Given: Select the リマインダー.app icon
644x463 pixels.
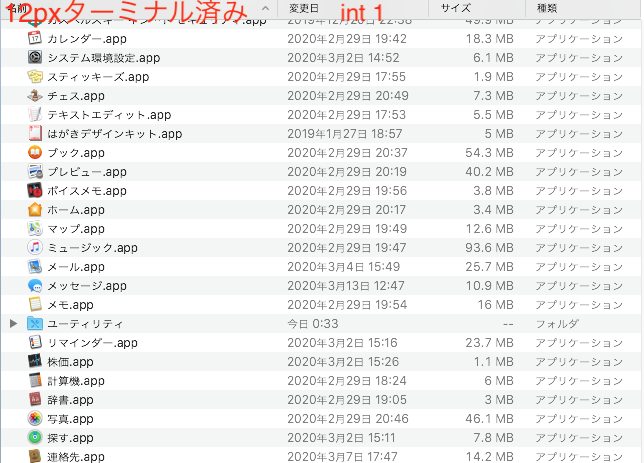Looking at the screenshot, I should coord(35,342).
